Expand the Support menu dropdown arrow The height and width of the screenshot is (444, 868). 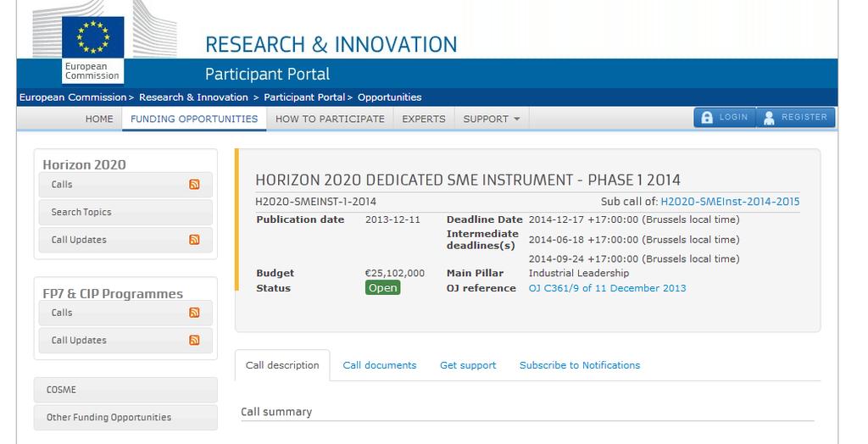point(517,119)
